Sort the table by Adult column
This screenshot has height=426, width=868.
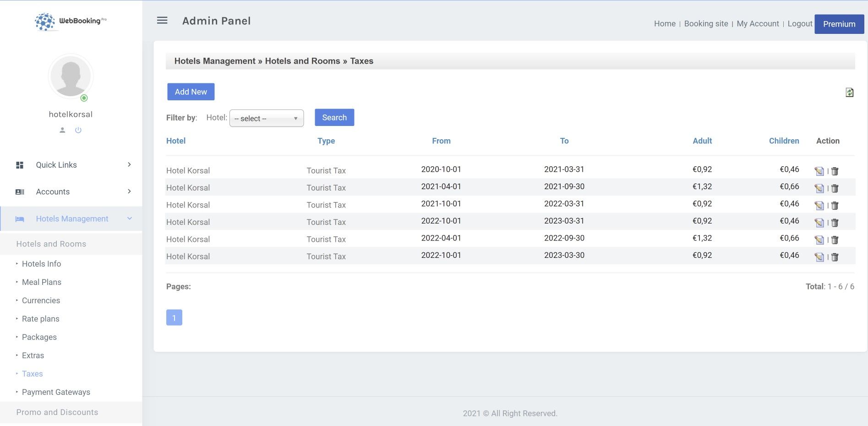coord(702,141)
